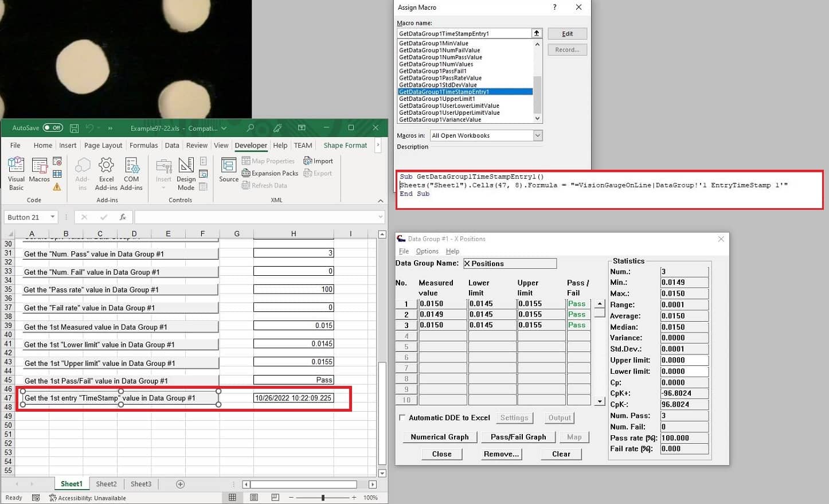829x504 pixels.
Task: Toggle Design Mode in Controls group
Action: point(186,173)
